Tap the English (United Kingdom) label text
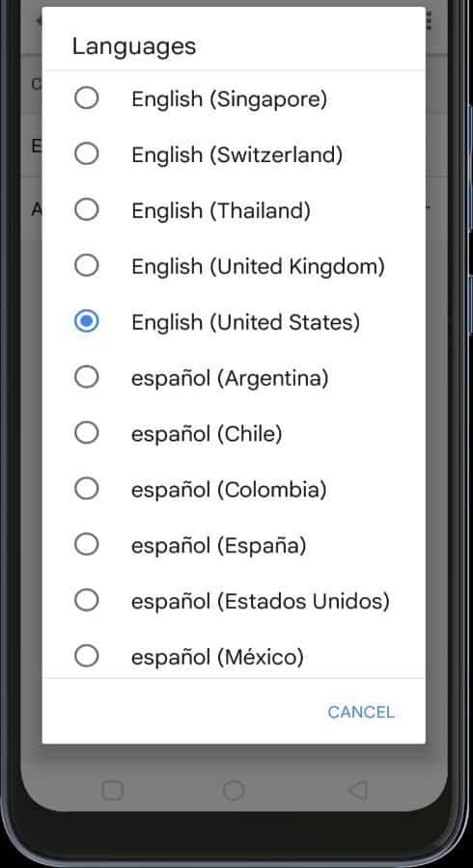Image resolution: width=473 pixels, height=868 pixels. pyautogui.click(x=258, y=266)
